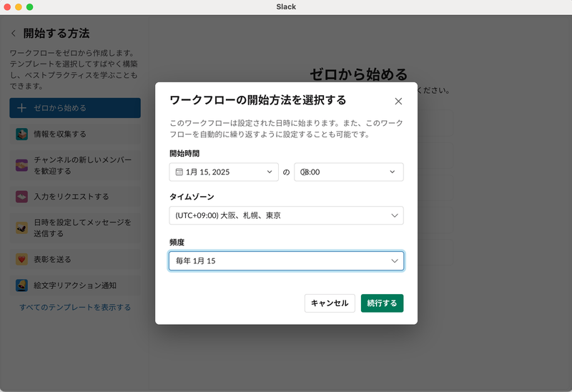Select ゼロから始める in the sidebar

(x=75, y=108)
